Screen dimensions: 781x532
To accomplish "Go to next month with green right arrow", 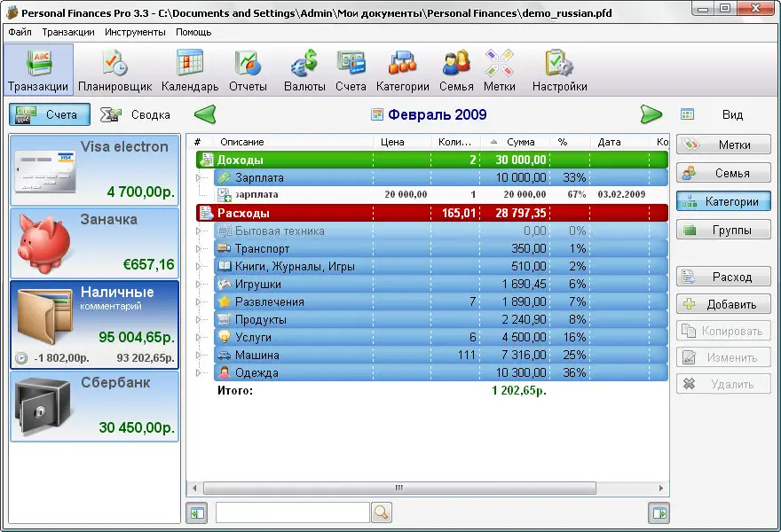I will [651, 114].
